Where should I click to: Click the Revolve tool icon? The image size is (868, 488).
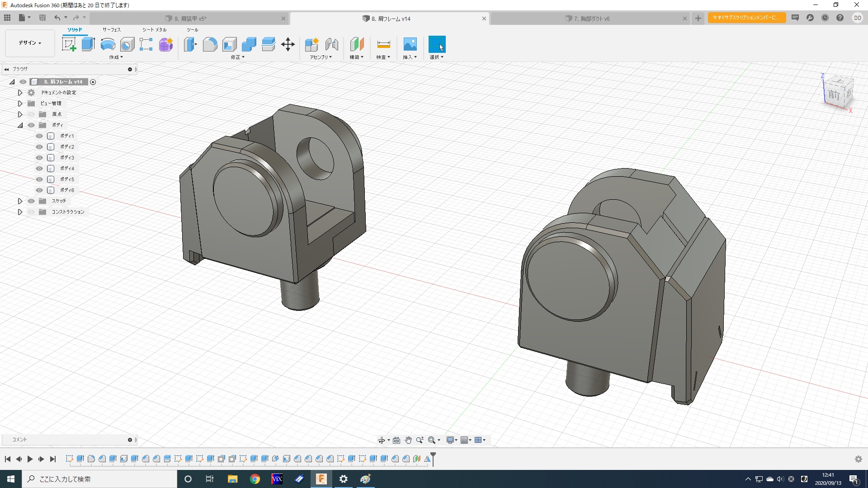coord(108,44)
